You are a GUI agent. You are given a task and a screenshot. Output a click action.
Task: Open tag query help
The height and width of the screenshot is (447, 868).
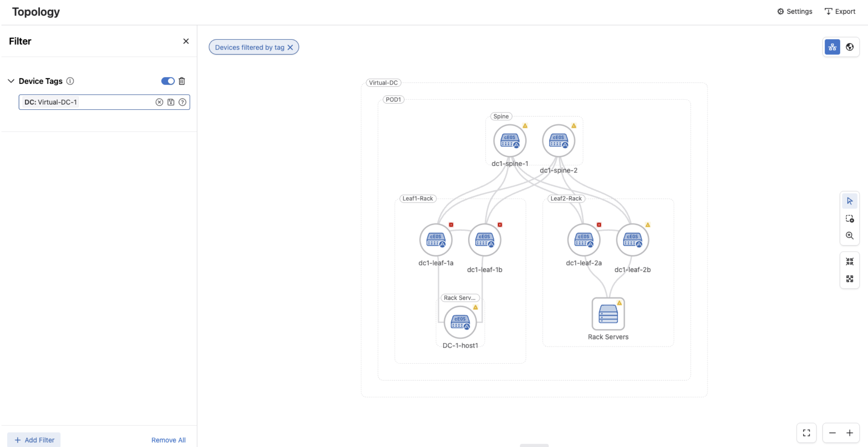[x=182, y=102]
